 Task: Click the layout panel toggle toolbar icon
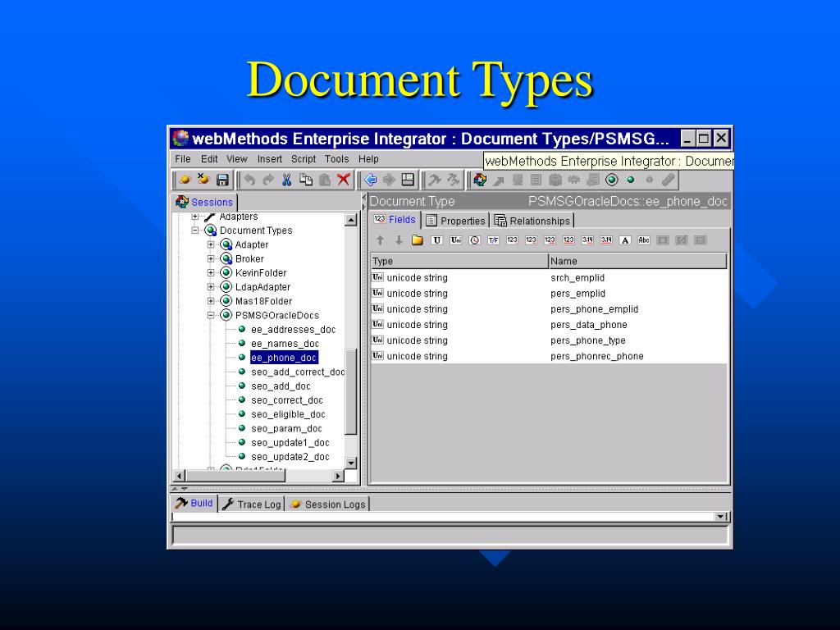point(408,180)
